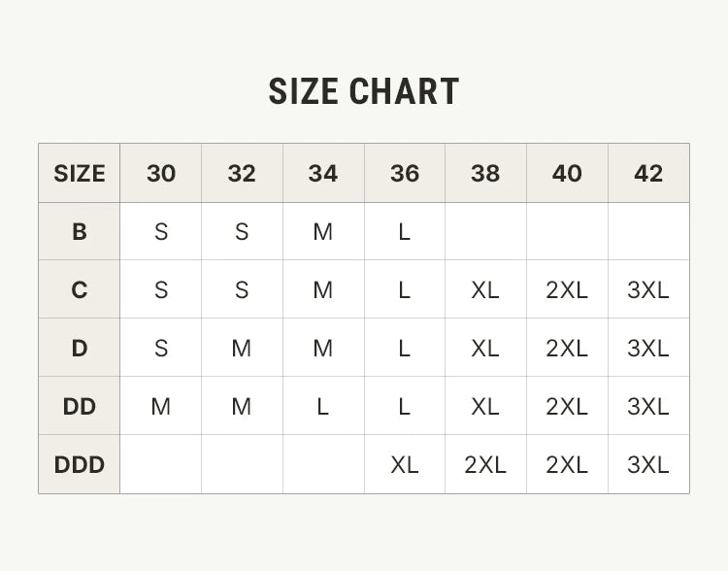
Task: Click the 2XL cell for 38 DDD
Action: (485, 464)
